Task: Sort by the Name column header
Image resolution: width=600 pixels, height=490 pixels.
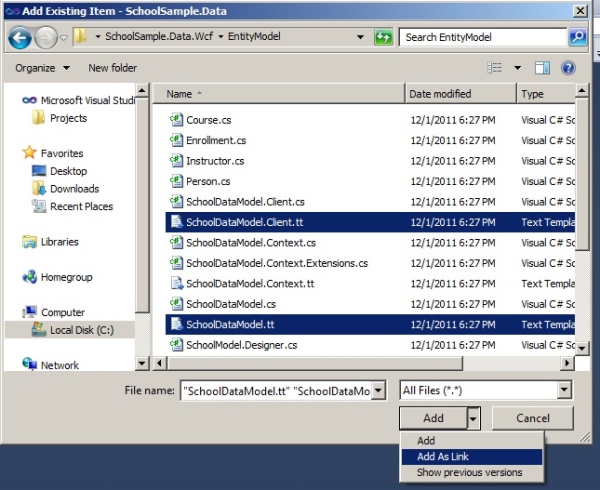Action: [279, 94]
